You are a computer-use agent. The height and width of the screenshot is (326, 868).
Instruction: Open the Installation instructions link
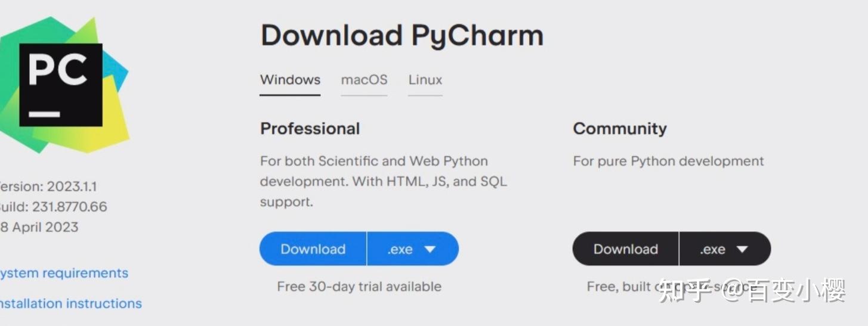(x=70, y=303)
